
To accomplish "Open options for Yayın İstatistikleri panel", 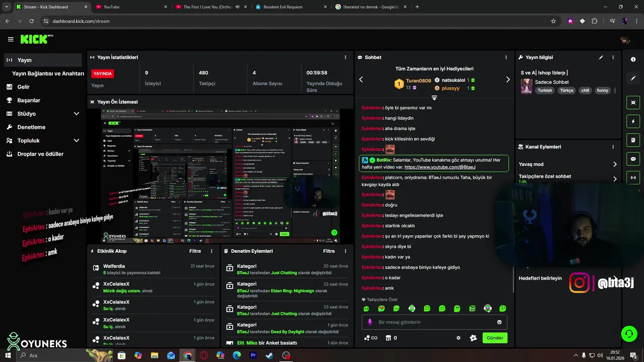I will [x=345, y=57].
